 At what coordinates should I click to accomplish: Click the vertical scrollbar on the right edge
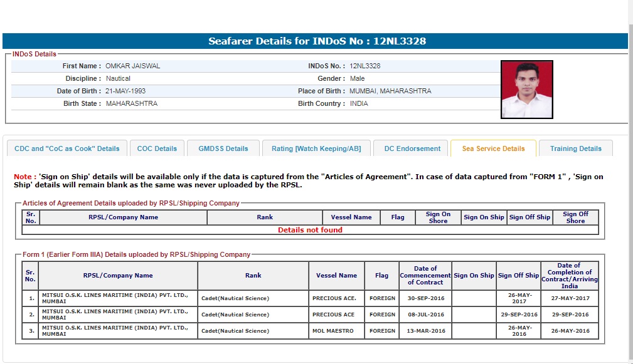pos(630,188)
